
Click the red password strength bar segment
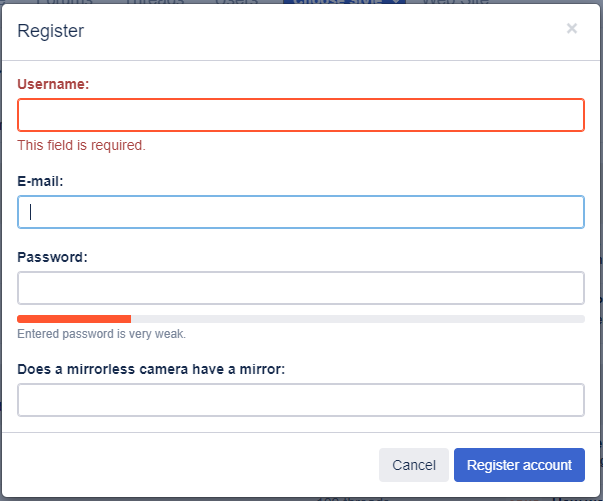(x=74, y=319)
